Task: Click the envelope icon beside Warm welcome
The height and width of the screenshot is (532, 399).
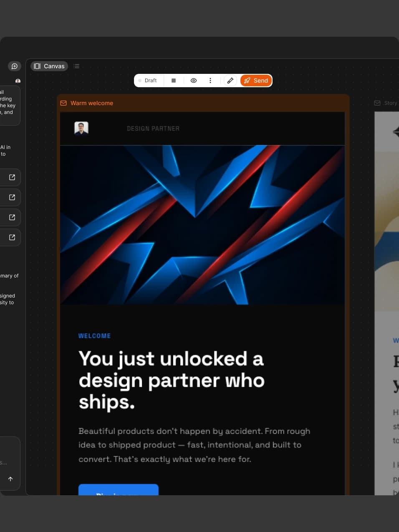Action: pos(63,103)
